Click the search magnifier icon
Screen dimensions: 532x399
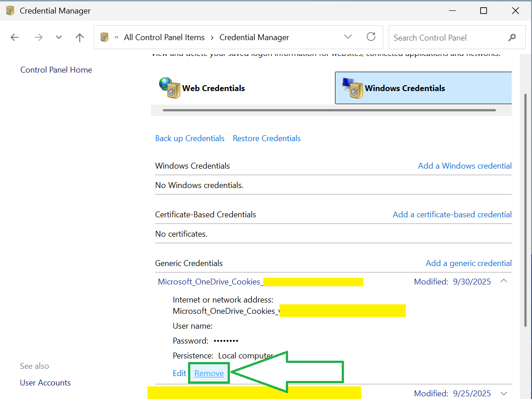(x=512, y=37)
